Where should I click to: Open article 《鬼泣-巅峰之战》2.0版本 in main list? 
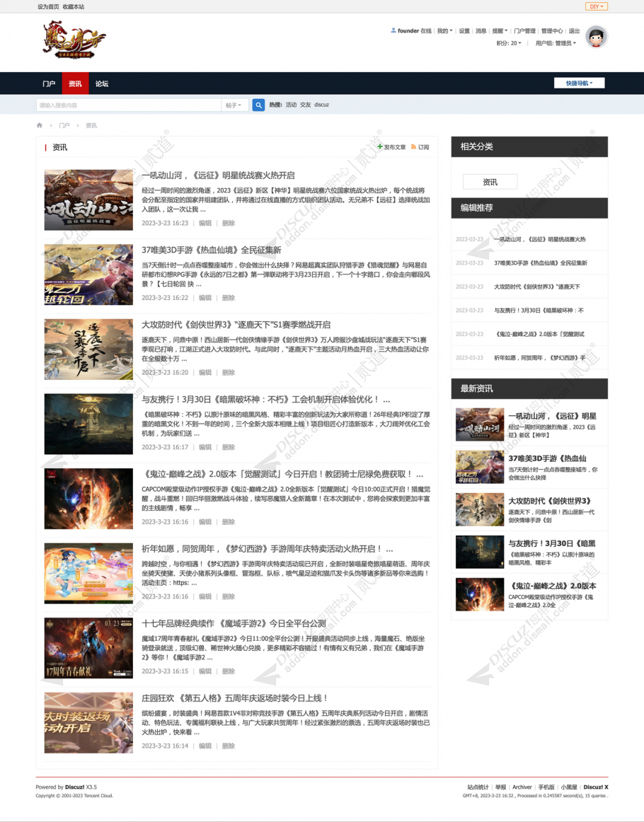[x=282, y=474]
